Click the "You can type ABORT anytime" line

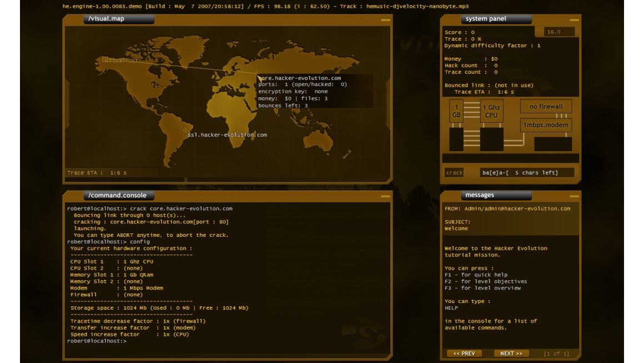[x=151, y=235]
